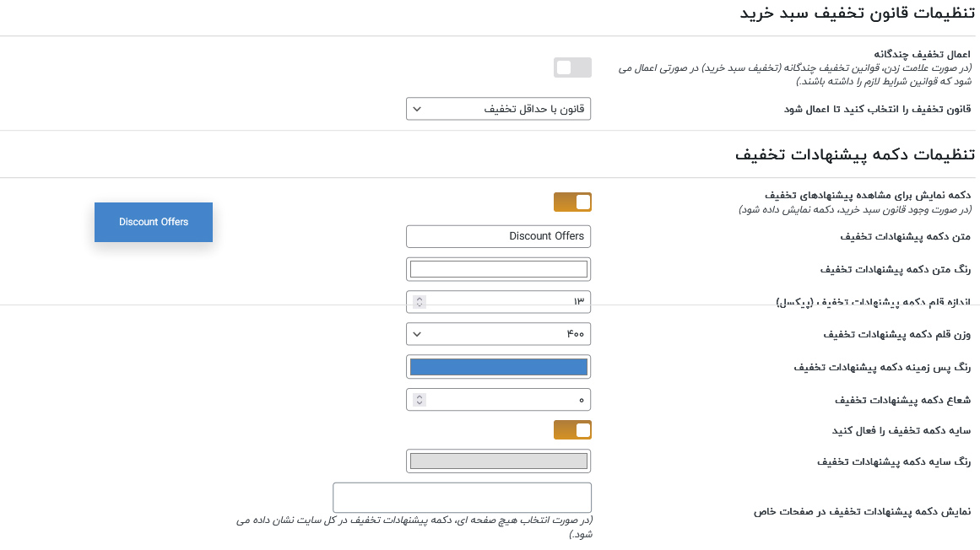Open the قانون با حداقل تخفیف dropdown

(x=498, y=109)
